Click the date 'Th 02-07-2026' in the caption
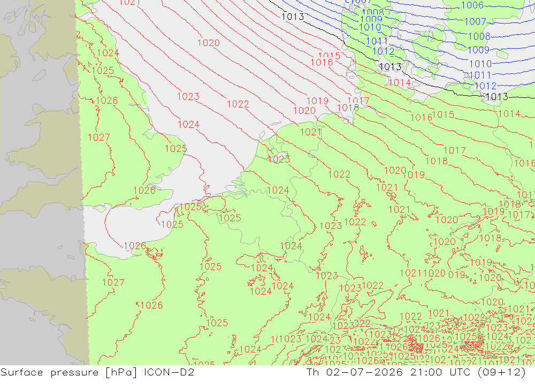535x392 pixels. pyautogui.click(x=355, y=372)
